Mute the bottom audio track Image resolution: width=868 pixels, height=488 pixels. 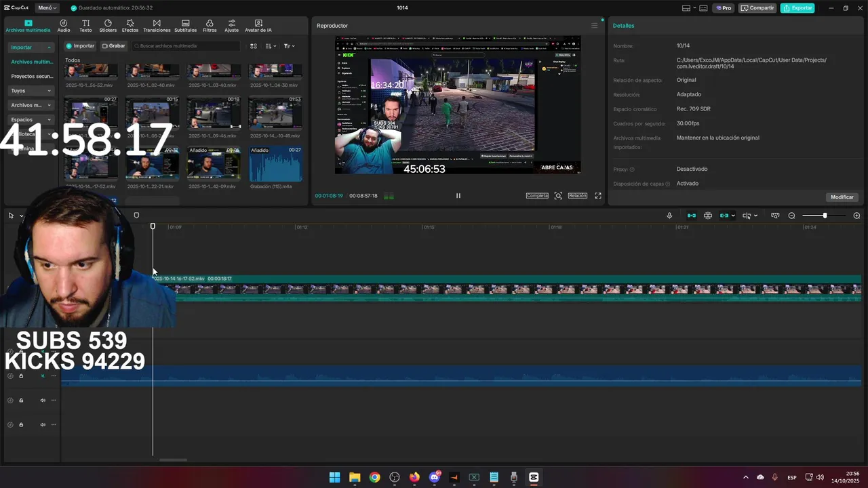(x=43, y=425)
